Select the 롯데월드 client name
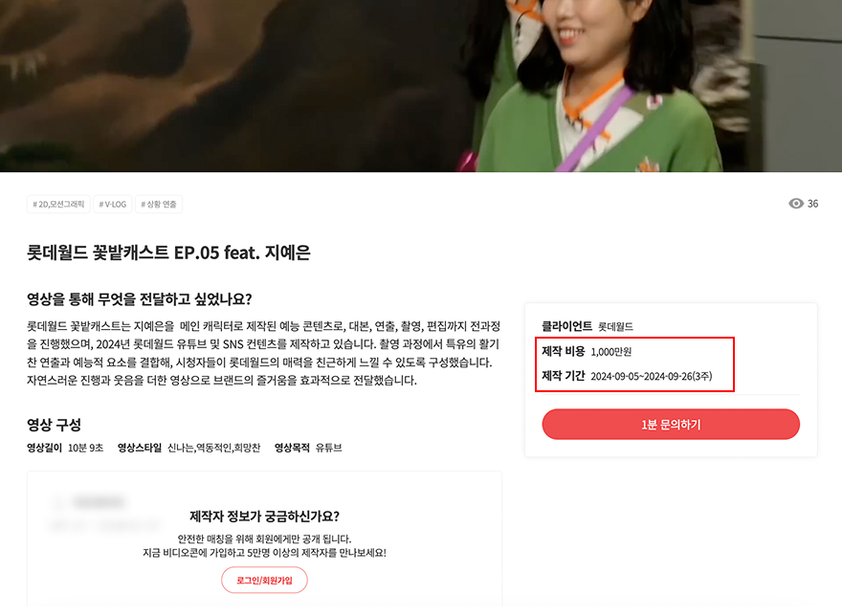Screen dimensions: 842x616 pyautogui.click(x=615, y=326)
